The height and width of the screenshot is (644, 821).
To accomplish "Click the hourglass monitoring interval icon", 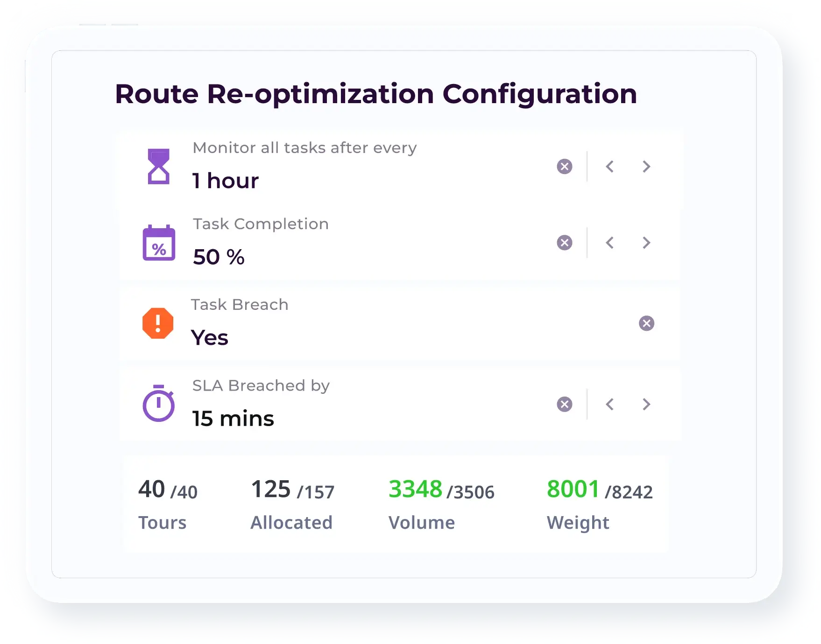I will click(159, 167).
